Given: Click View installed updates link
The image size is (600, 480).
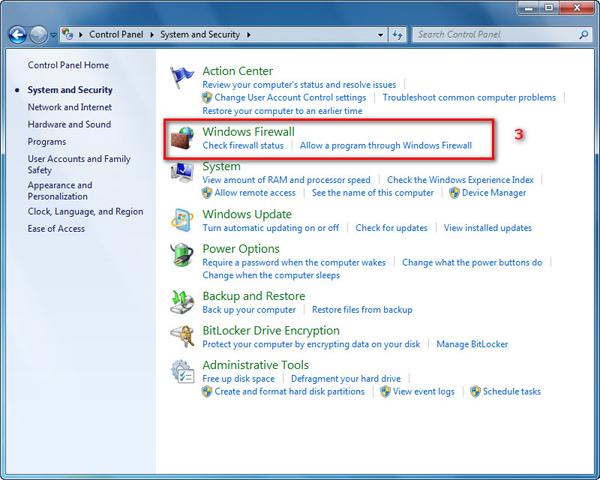Looking at the screenshot, I should [x=488, y=228].
